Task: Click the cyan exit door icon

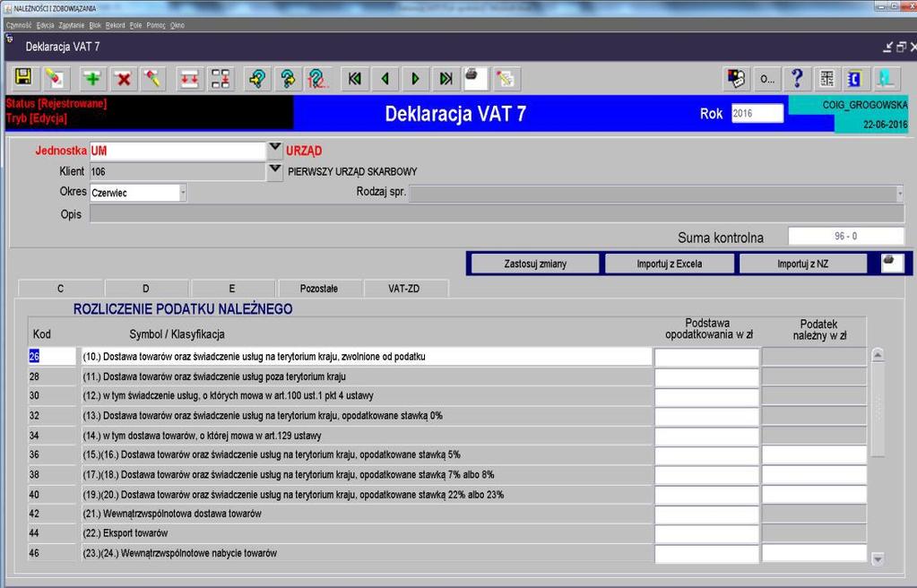Action: coord(887,78)
